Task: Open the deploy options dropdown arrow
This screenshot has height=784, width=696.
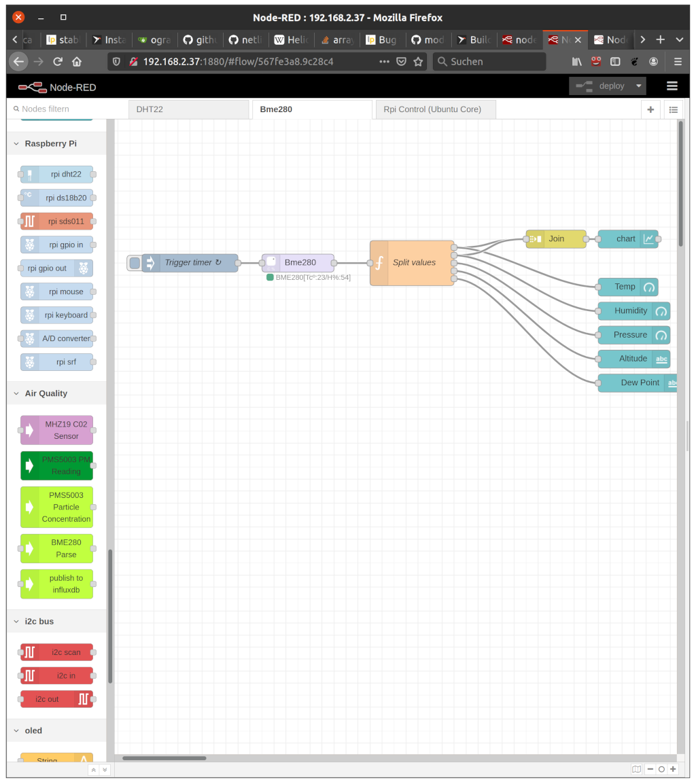Action: click(x=638, y=86)
